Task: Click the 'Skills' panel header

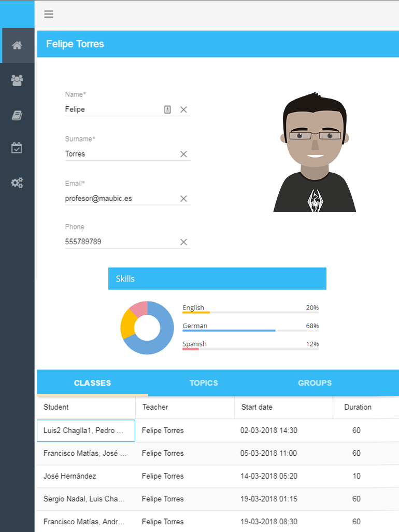Action: pos(217,278)
